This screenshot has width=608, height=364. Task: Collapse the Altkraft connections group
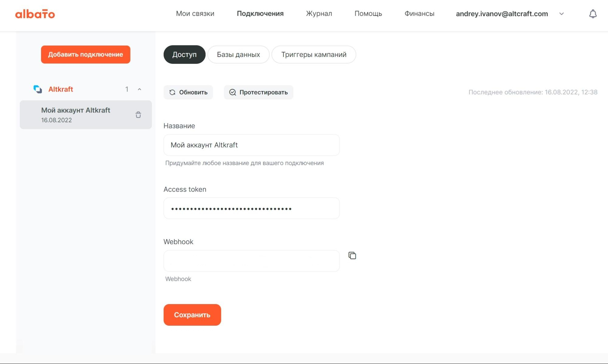[139, 89]
